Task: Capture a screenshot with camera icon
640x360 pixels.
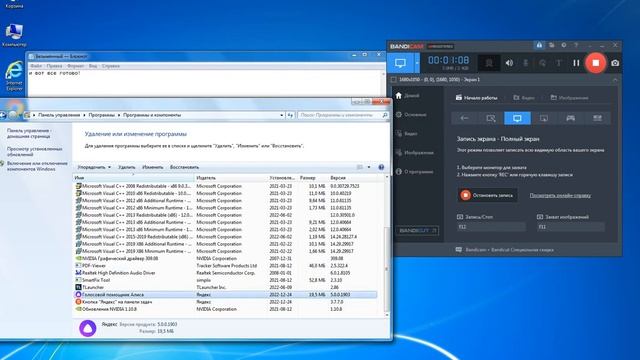Action: click(615, 63)
